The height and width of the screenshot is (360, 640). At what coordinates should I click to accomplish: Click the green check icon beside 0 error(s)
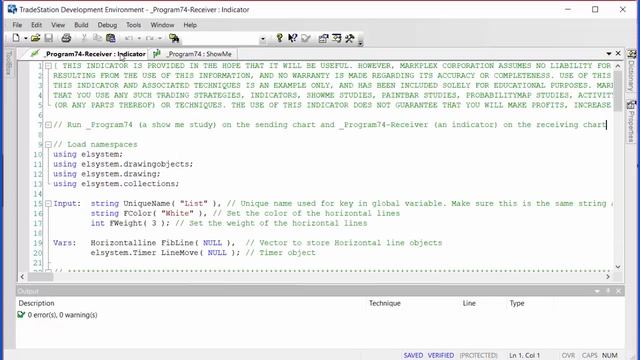[x=21, y=315]
